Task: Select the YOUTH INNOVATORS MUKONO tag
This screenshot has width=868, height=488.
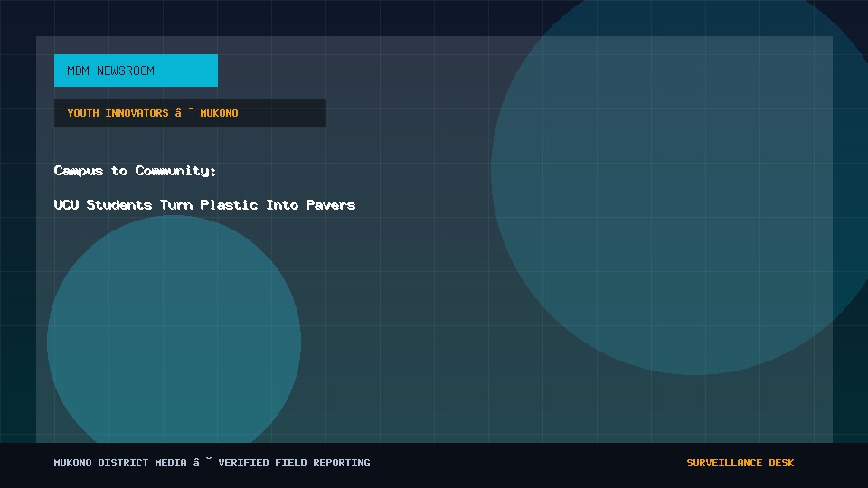Action: (190, 114)
